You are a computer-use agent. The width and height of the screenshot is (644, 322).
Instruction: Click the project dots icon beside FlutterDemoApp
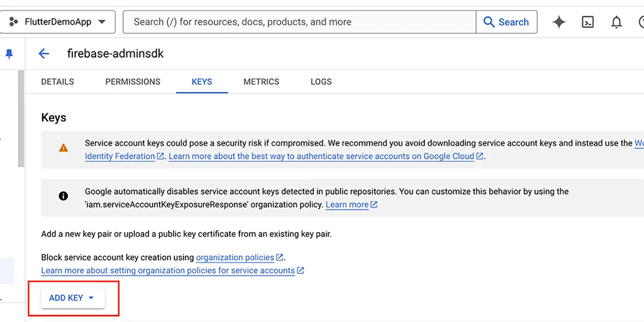[x=14, y=22]
